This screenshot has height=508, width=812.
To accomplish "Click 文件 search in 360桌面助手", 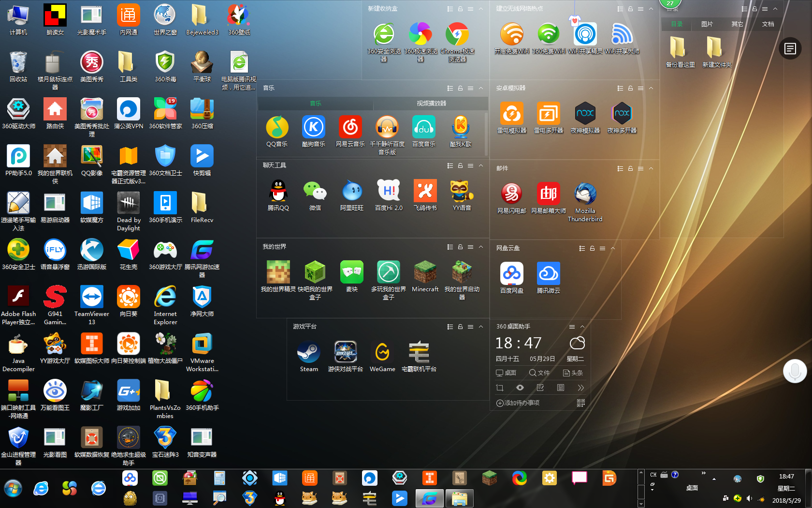I will [x=539, y=373].
